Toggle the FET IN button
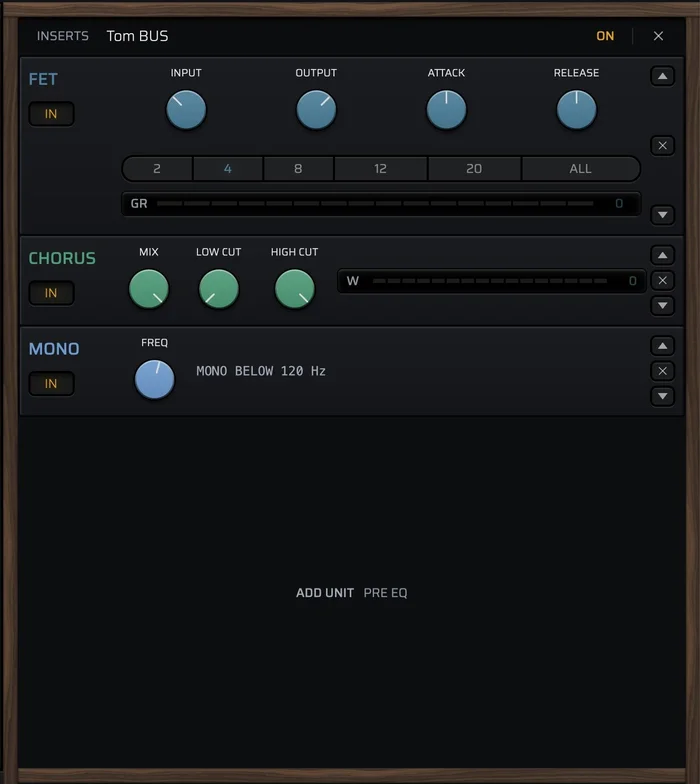 click(x=51, y=114)
